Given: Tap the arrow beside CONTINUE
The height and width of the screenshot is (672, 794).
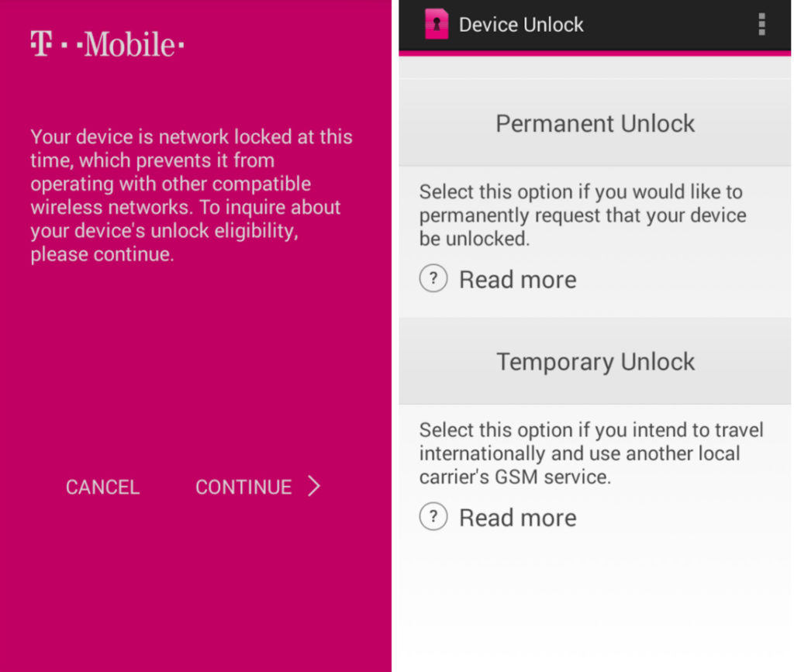Looking at the screenshot, I should pos(314,486).
